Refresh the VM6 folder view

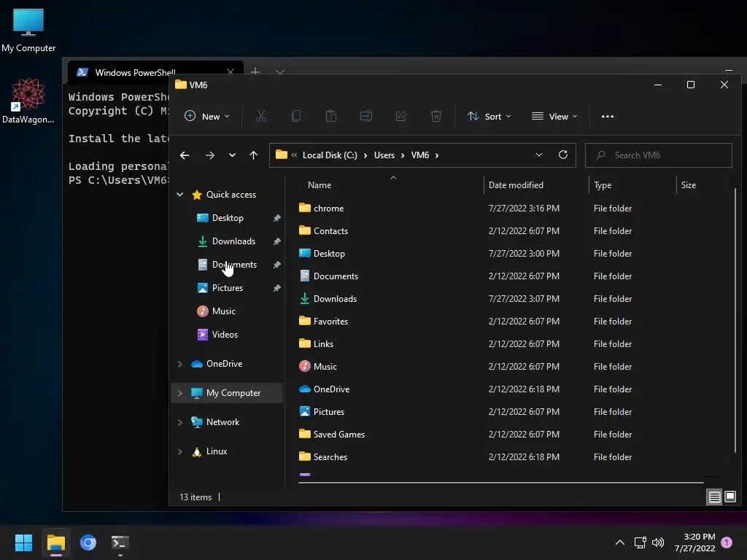tap(563, 155)
